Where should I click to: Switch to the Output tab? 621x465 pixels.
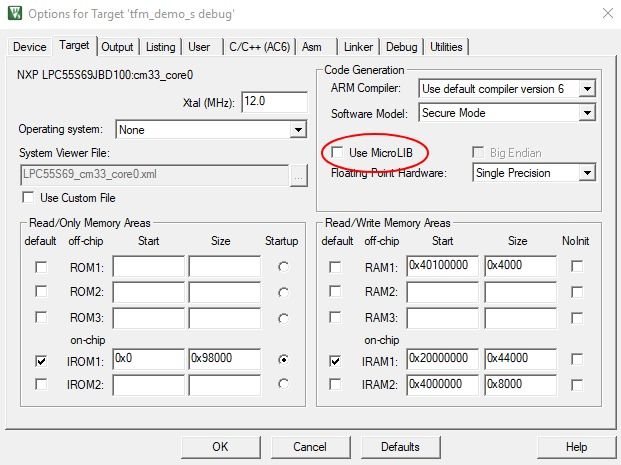click(x=117, y=47)
